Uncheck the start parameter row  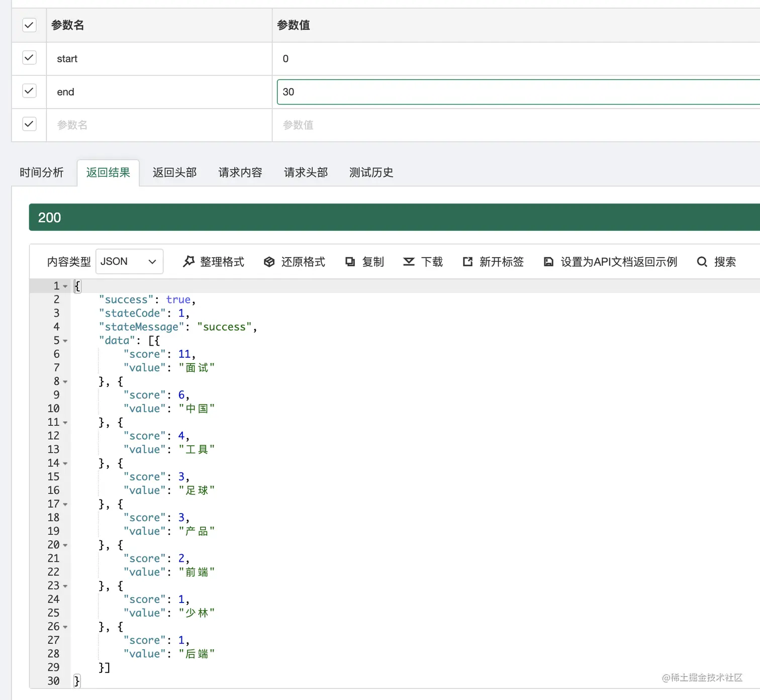coord(29,58)
